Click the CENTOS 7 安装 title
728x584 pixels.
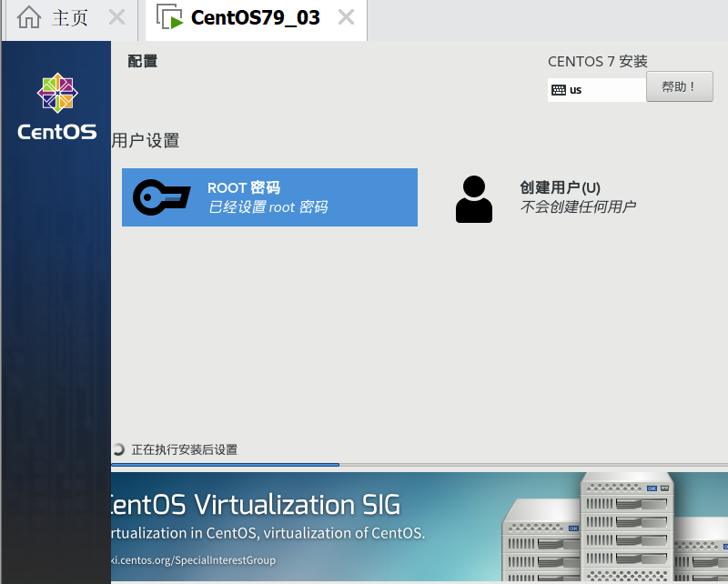(x=598, y=61)
